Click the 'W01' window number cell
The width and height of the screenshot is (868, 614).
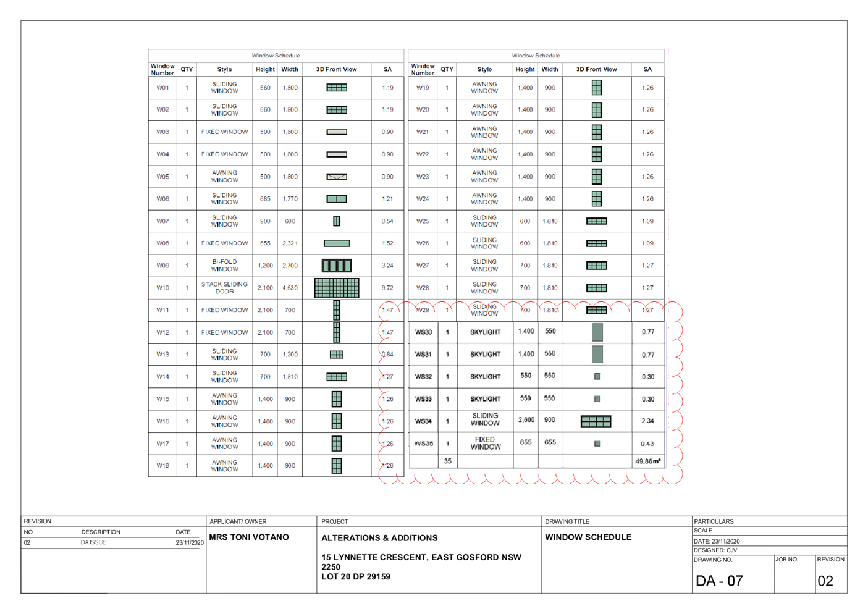[162, 88]
